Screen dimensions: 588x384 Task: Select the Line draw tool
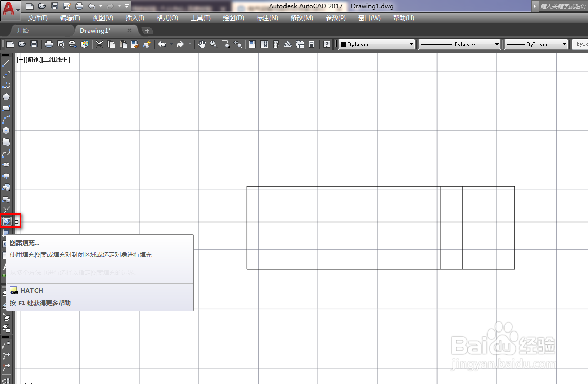coord(6,63)
